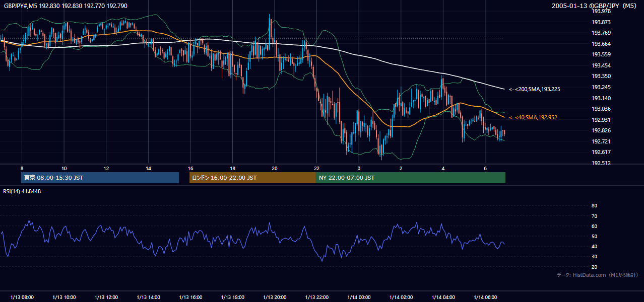Click hour tick 0 under candlestick chart
The height and width of the screenshot is (302, 644).
pos(359,168)
